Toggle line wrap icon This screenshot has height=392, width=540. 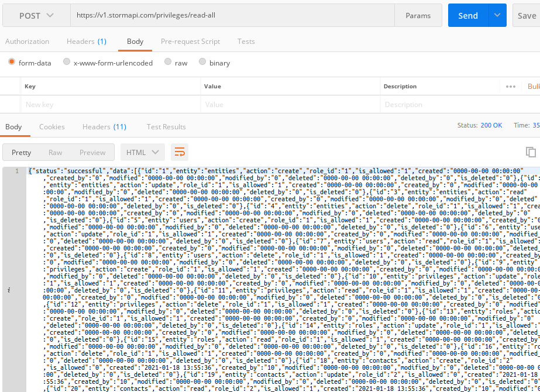pos(180,152)
